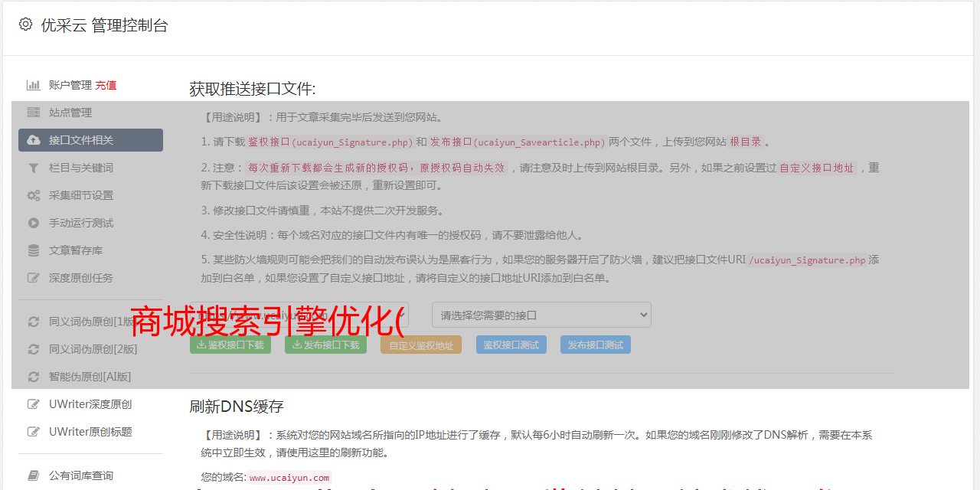Click the green 鉴权接口下载 button
980x490 pixels.
230,345
